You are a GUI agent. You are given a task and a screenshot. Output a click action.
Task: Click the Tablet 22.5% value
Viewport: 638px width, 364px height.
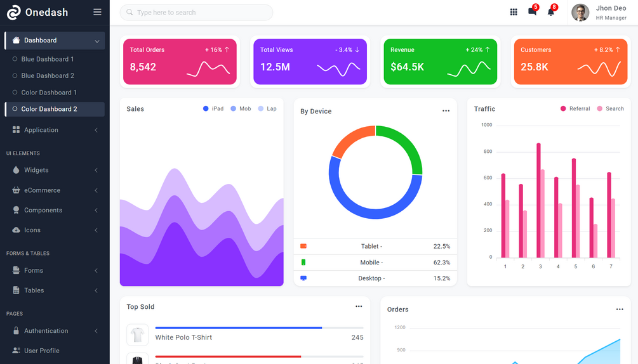click(x=441, y=246)
